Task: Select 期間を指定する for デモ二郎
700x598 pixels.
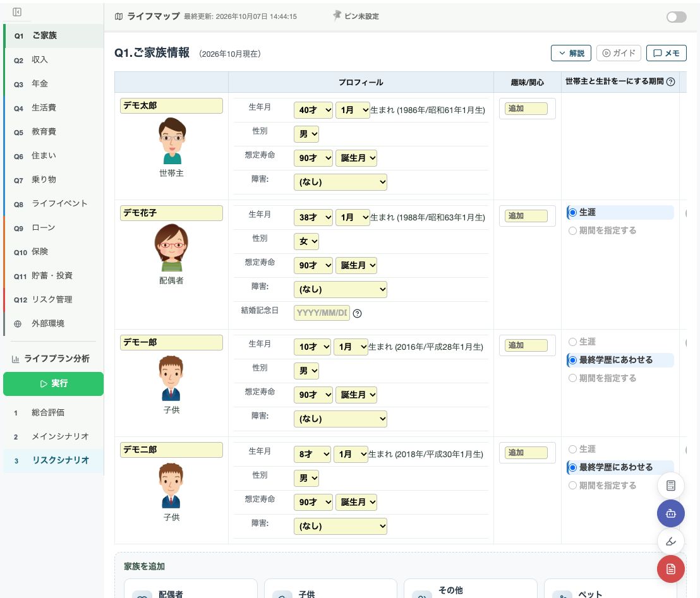Action: pyautogui.click(x=572, y=486)
